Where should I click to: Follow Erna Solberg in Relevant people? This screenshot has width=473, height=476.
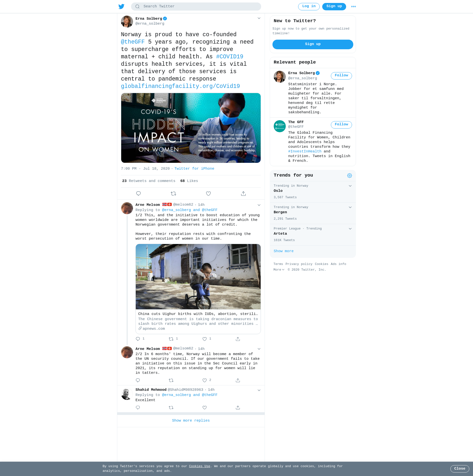[341, 76]
